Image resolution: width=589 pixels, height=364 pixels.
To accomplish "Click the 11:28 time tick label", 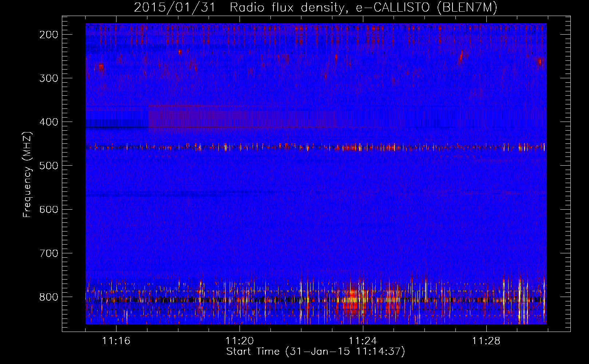I will point(486,341).
